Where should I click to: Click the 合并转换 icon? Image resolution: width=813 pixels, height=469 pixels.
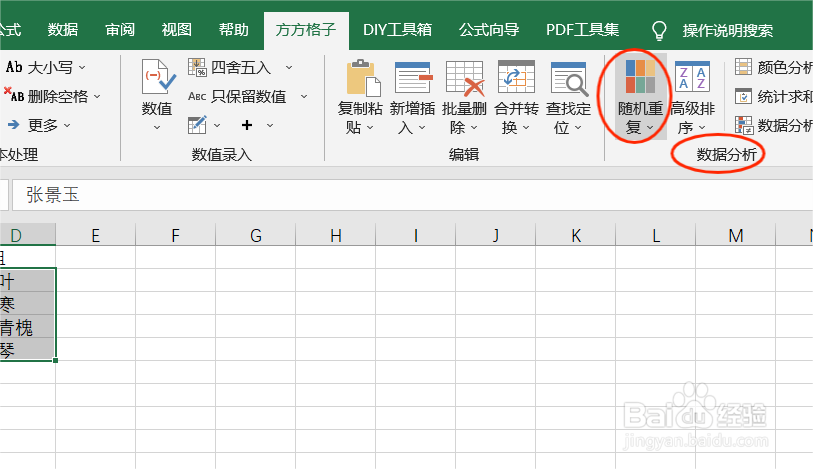point(516,77)
